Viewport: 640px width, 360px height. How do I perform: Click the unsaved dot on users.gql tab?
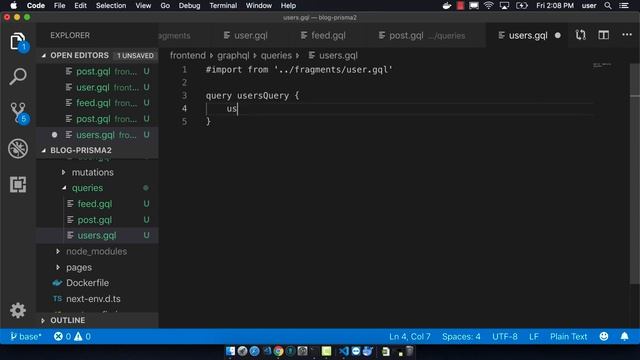click(x=558, y=36)
